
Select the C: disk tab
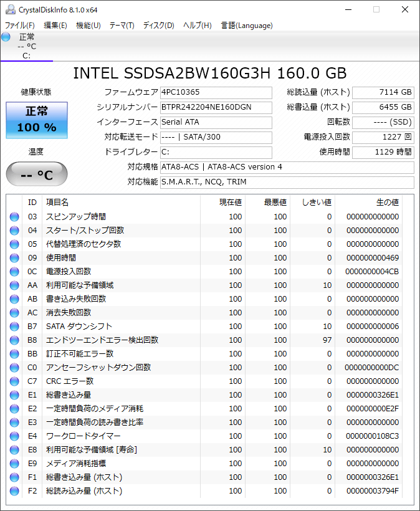click(x=27, y=46)
